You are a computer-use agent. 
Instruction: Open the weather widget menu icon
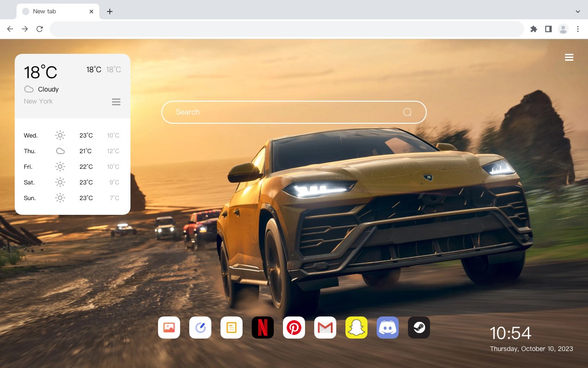pyautogui.click(x=116, y=102)
